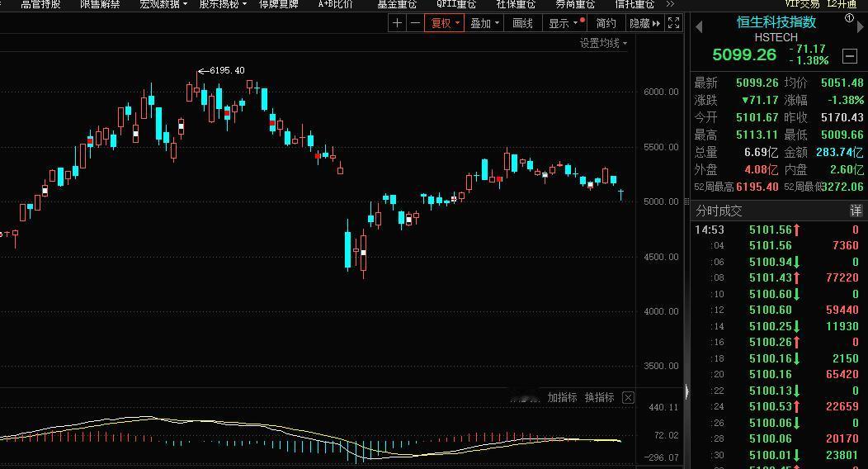
Task: Open A+B比价 menu item
Action: [336, 4]
